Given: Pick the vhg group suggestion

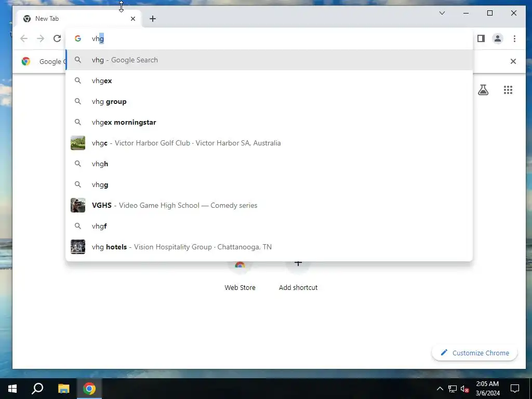Looking at the screenshot, I should pos(270,101).
